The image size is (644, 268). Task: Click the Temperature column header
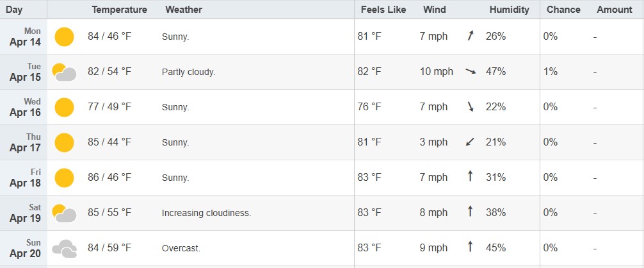click(x=120, y=10)
